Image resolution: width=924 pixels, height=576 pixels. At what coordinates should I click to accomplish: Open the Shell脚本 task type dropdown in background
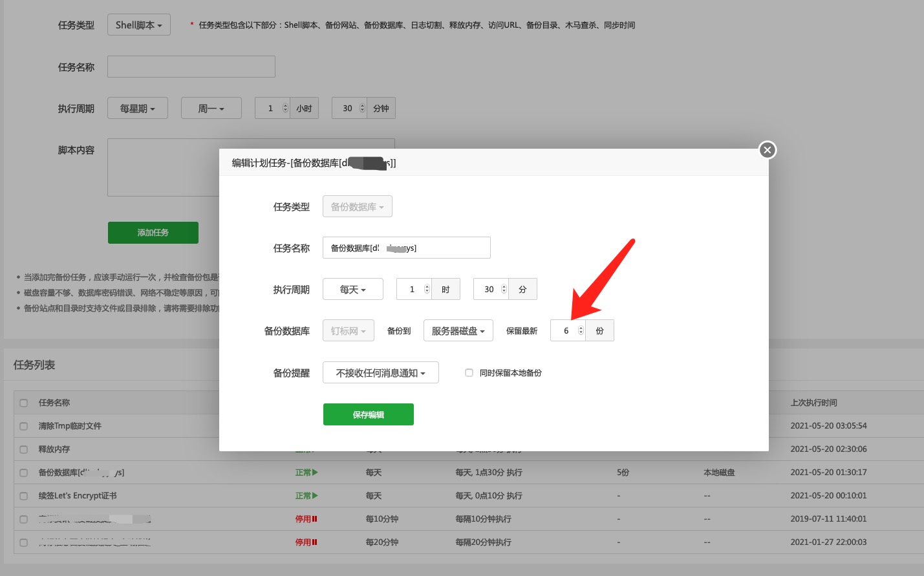139,25
